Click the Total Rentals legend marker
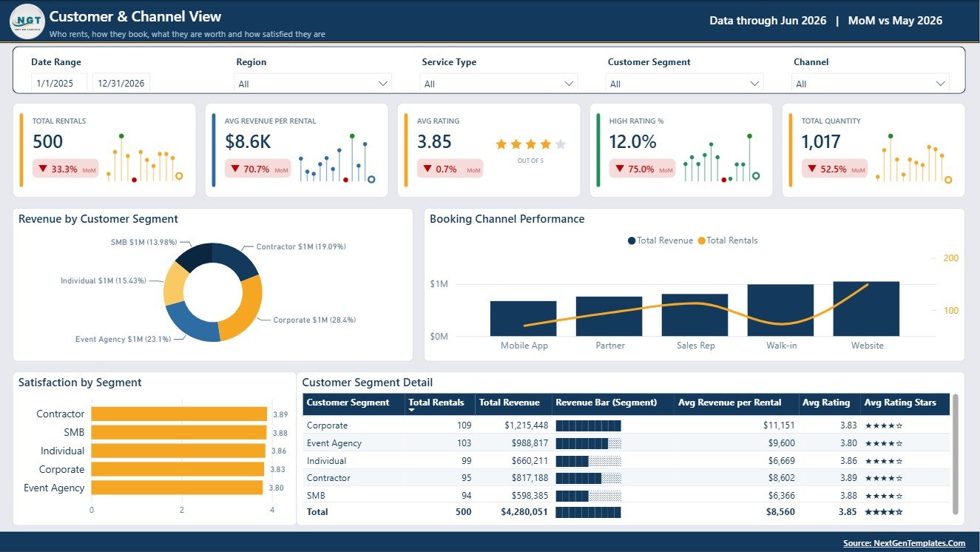 (x=701, y=240)
